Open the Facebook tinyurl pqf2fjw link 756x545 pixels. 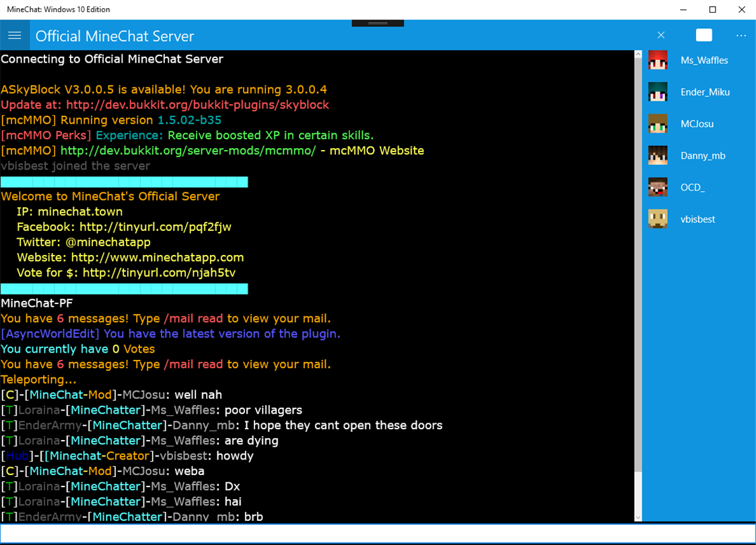click(156, 227)
